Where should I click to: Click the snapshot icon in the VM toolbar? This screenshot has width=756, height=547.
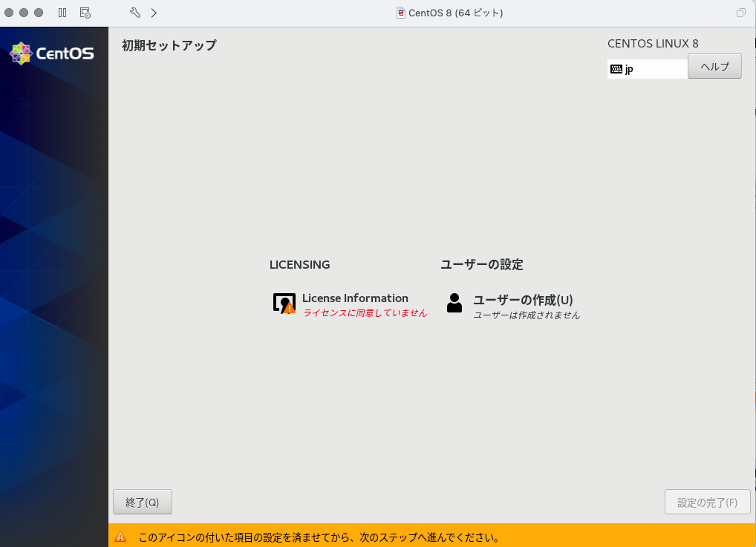click(x=84, y=13)
